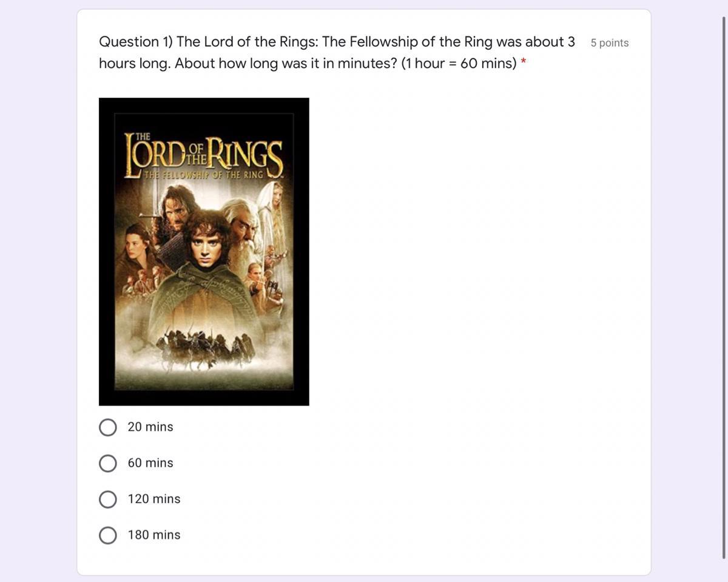Click the "(1 hour = 60 mins)" hint text
Image resolution: width=728 pixels, height=582 pixels.
click(459, 63)
